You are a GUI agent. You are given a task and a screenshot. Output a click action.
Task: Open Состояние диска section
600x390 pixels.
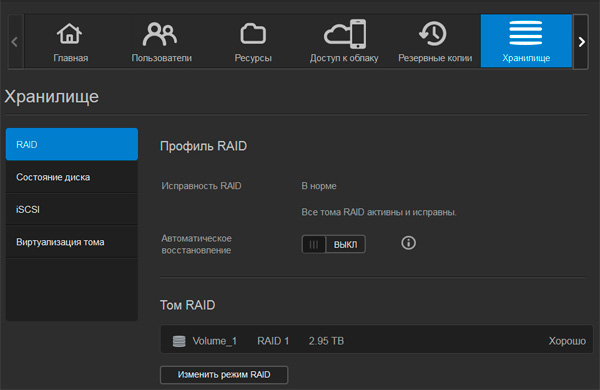click(x=72, y=177)
